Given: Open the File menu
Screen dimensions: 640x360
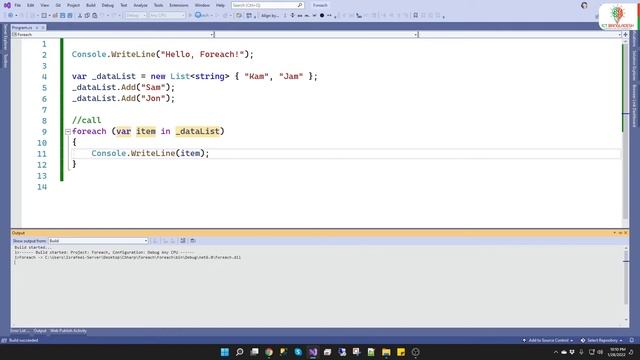Looking at the screenshot, I should pos(18,5).
